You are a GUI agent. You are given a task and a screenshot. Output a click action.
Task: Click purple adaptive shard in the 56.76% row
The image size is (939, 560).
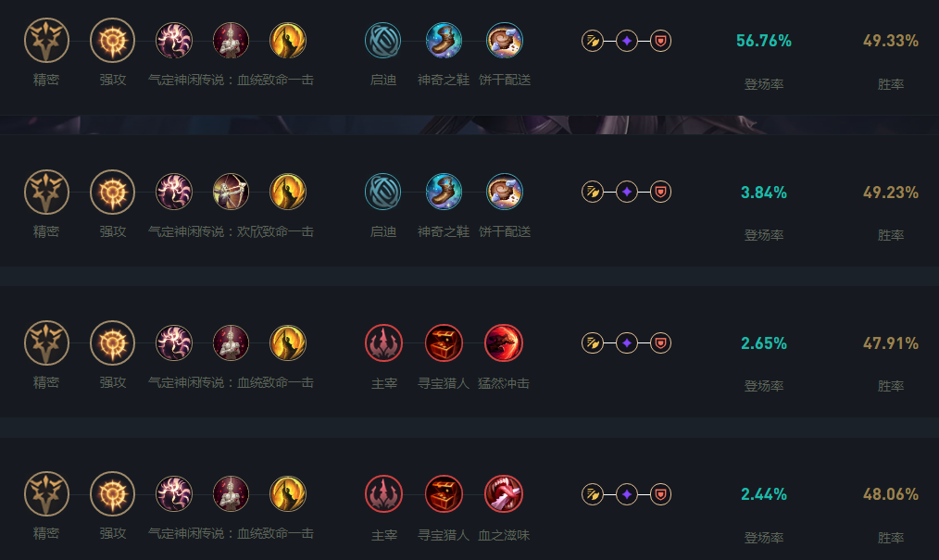click(x=627, y=41)
